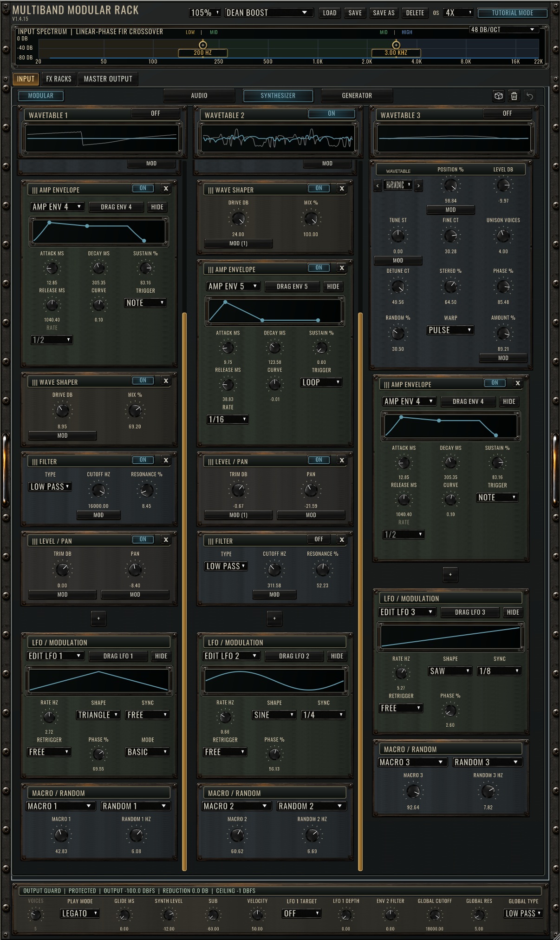Toggle Wavetable 1 Amp Envelope ON switch

point(143,188)
